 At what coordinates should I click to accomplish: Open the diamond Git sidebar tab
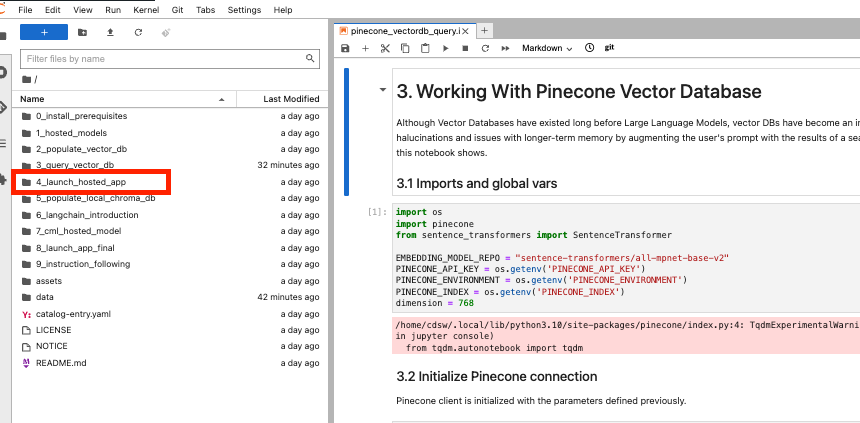3,108
